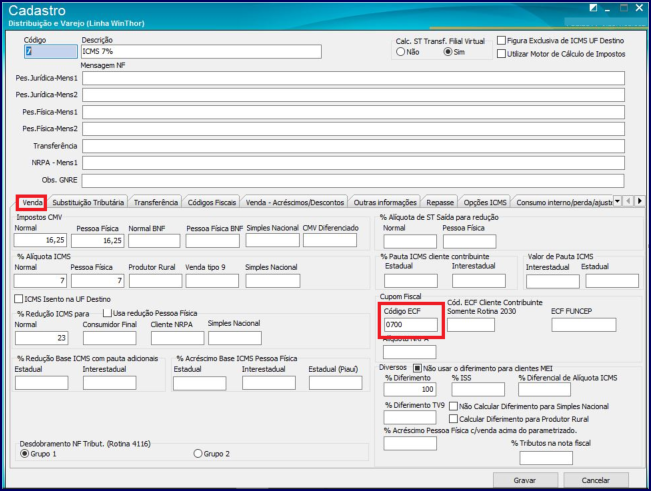Click the Transferência message field
This screenshot has height=491, width=651.
click(x=353, y=146)
